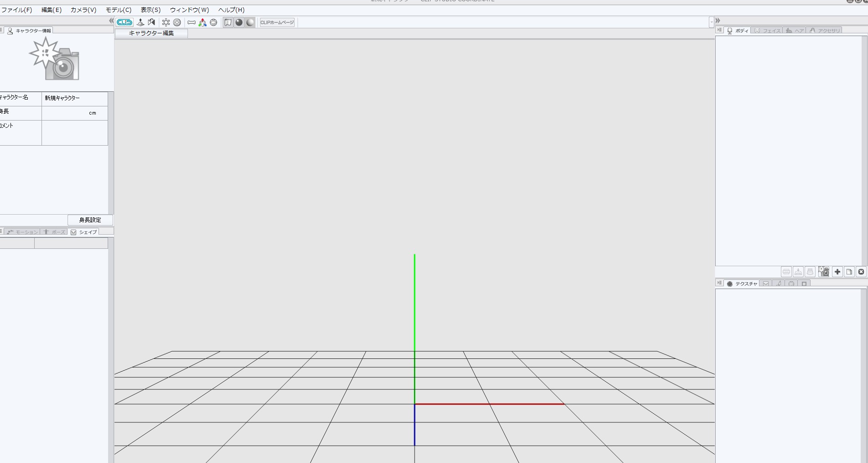Open the ファイル(F) menu

(17, 10)
